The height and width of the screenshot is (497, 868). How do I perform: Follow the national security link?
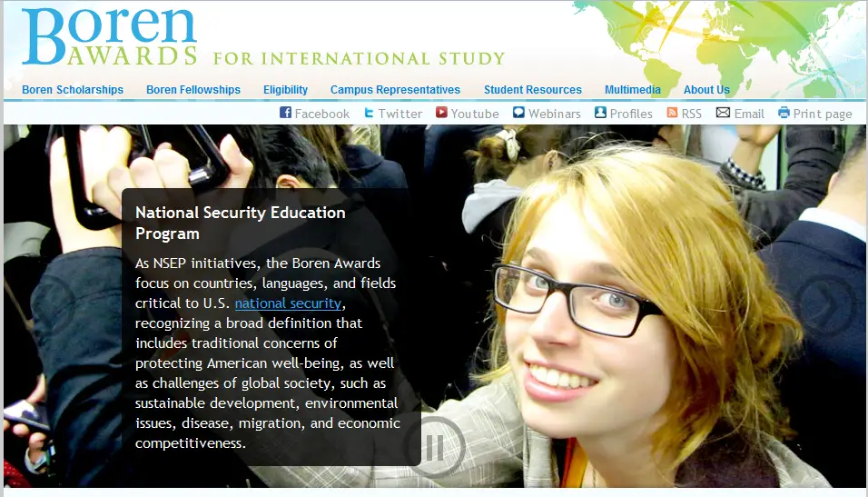288,303
